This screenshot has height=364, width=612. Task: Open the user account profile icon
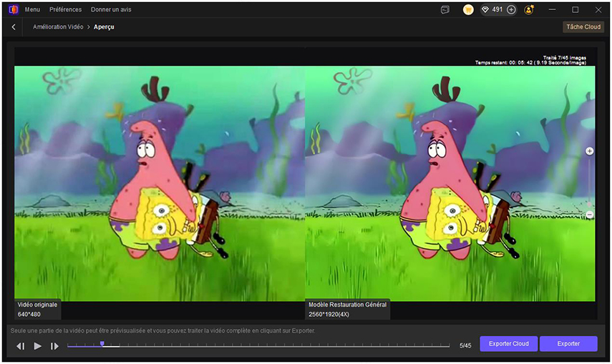(x=529, y=10)
